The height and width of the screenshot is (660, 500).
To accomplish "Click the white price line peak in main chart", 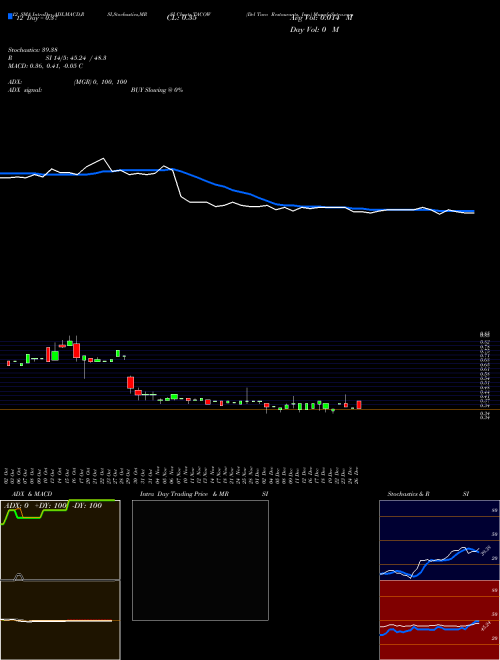I will point(103,159).
